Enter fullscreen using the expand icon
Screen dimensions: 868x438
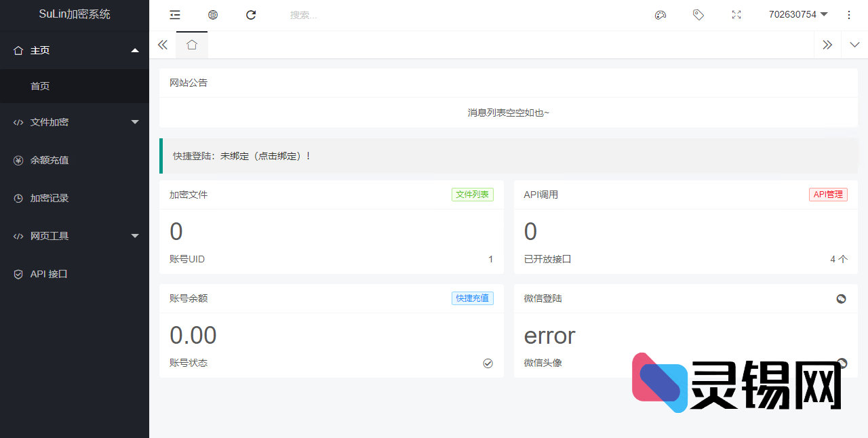[x=736, y=14]
